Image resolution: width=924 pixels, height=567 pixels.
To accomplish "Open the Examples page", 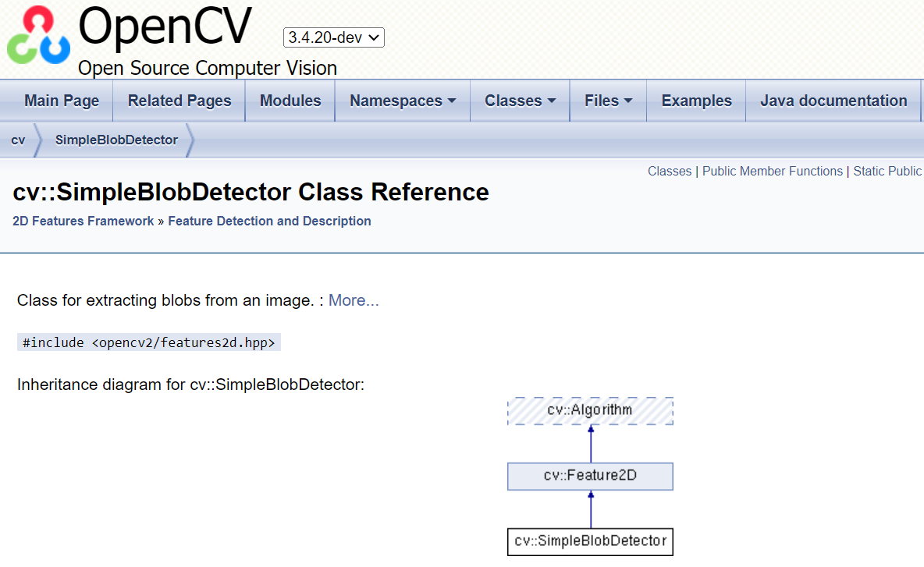I will (695, 101).
